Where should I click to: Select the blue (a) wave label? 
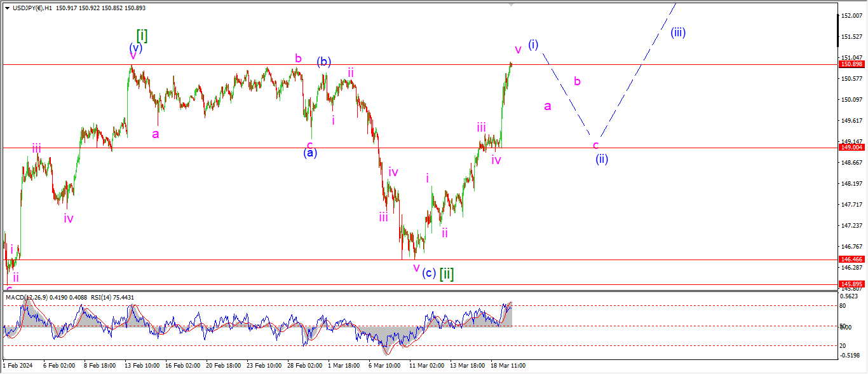click(x=310, y=153)
